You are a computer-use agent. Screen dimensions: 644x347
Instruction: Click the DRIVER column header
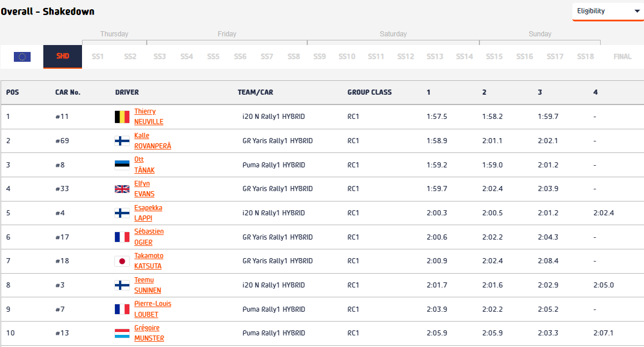pyautogui.click(x=127, y=92)
